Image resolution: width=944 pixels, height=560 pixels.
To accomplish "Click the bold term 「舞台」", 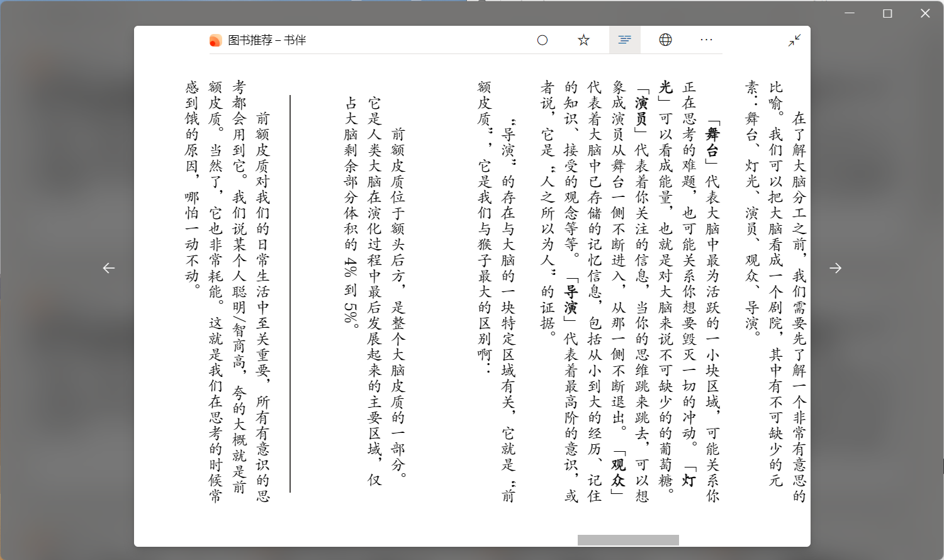I will pyautogui.click(x=712, y=142).
